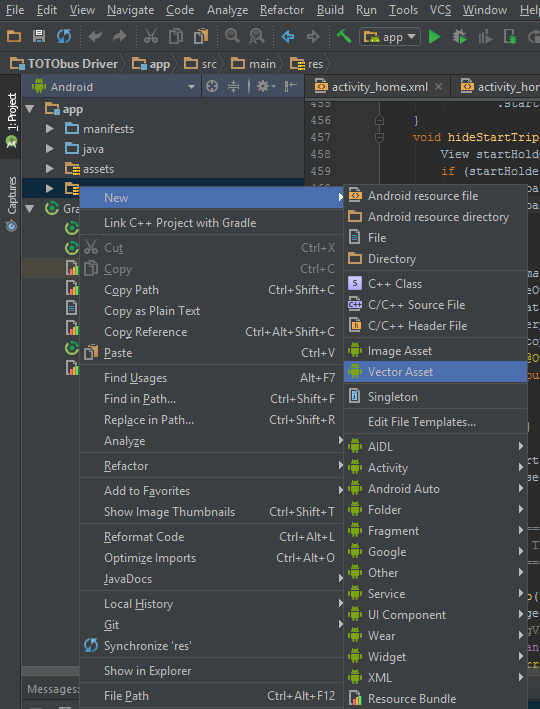Screen dimensions: 540x709
Task: Click Paste in the context menu
Action: click(x=211, y=353)
